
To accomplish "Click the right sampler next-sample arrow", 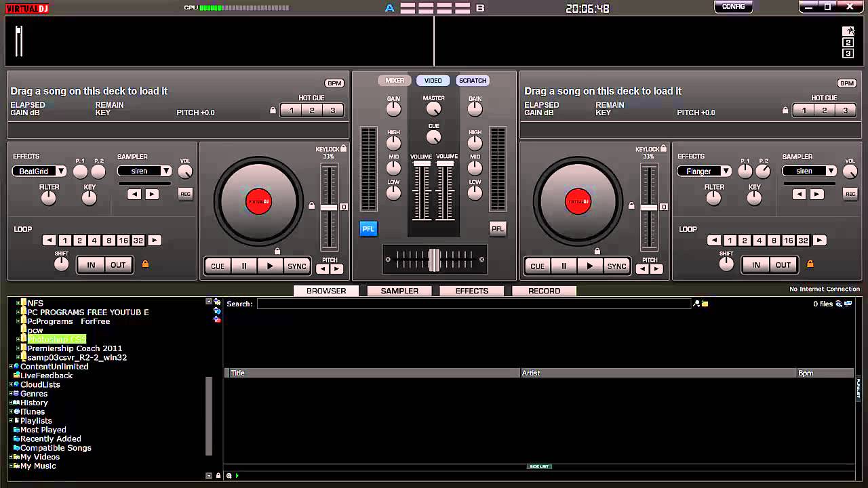I will click(817, 195).
